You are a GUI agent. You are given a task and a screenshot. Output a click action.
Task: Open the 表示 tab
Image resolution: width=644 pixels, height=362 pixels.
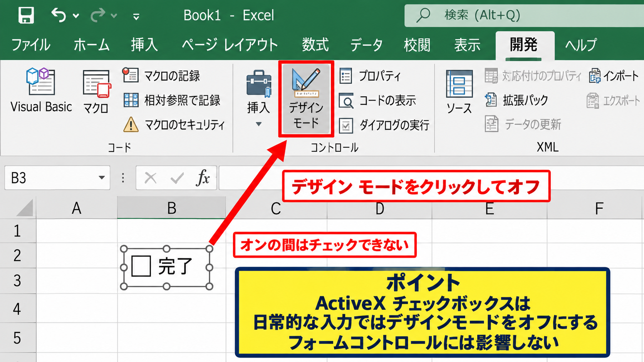467,45
